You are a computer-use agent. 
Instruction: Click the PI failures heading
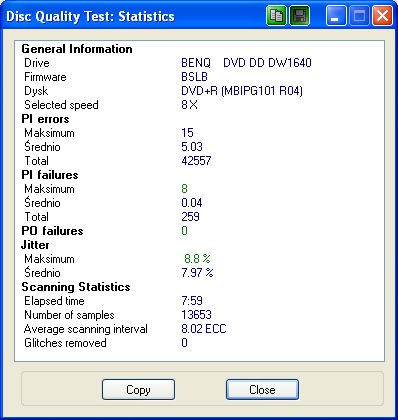click(x=50, y=175)
